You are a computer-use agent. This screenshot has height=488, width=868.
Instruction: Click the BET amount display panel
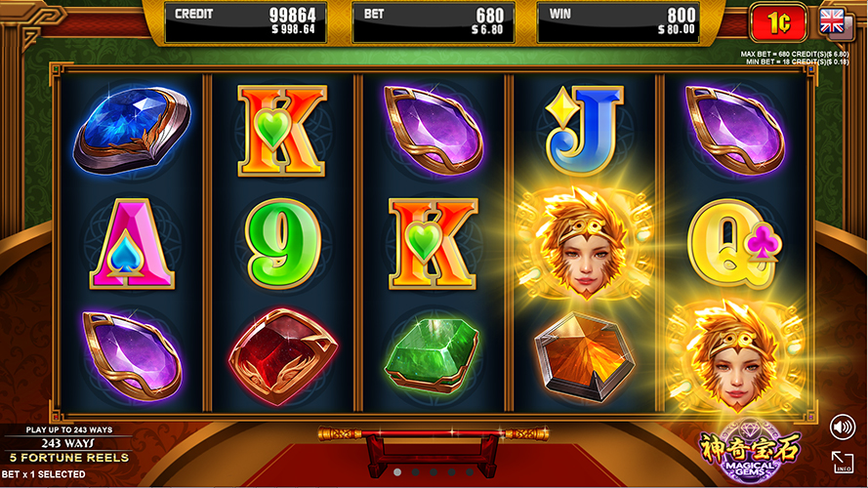coord(434,22)
